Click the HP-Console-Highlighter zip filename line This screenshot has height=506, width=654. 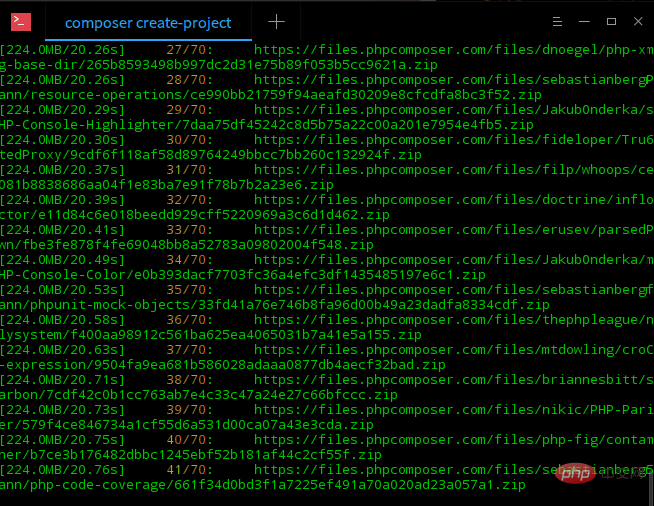pyautogui.click(x=267, y=125)
